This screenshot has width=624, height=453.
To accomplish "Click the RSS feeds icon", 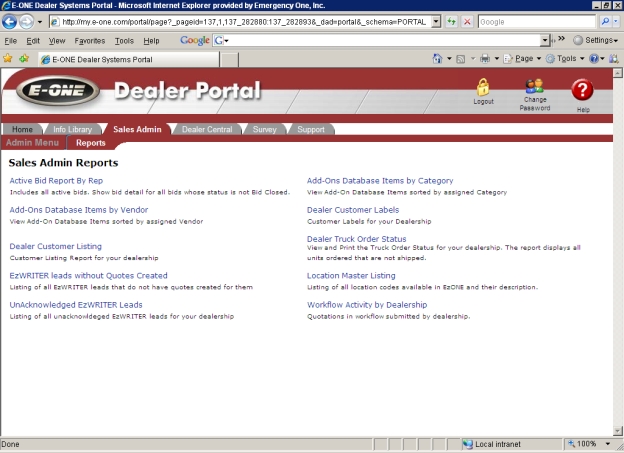I will (461, 59).
